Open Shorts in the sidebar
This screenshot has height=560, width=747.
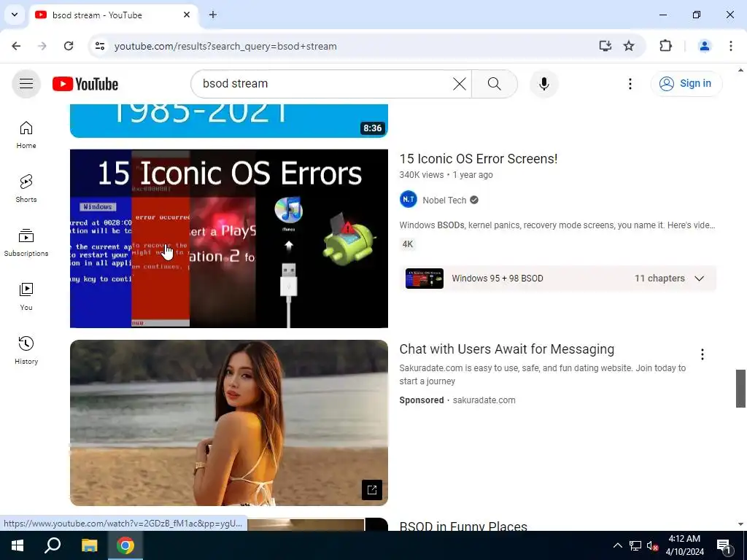click(26, 189)
